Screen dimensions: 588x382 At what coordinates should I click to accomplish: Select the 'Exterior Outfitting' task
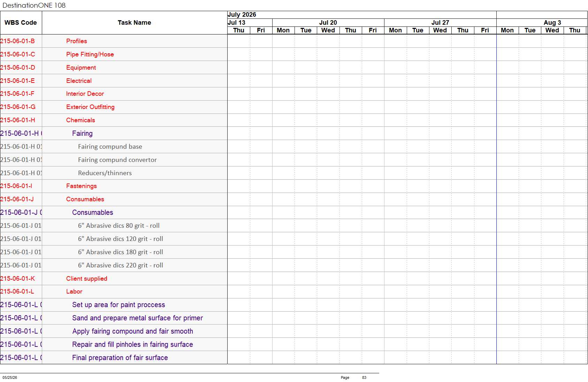90,107
